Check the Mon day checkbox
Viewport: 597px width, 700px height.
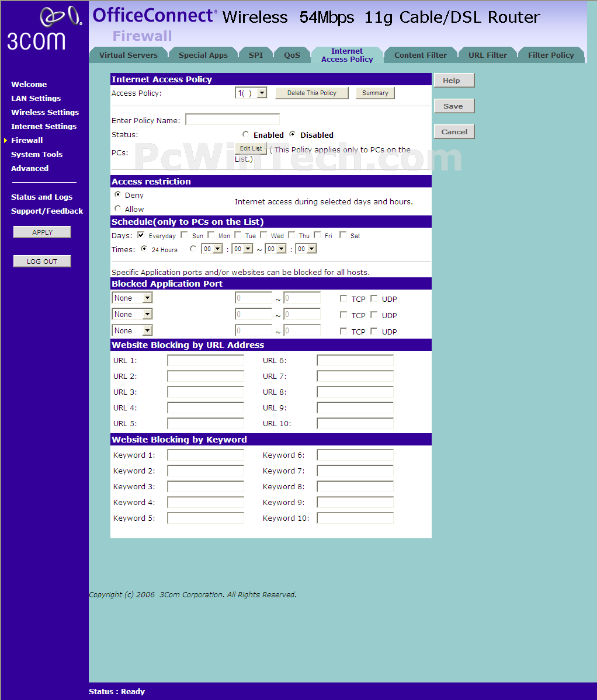[x=211, y=235]
